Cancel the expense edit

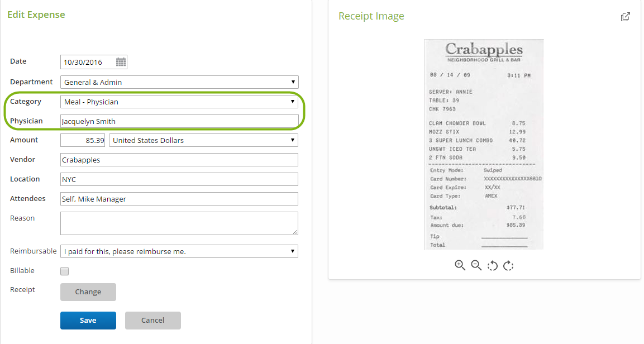(152, 320)
